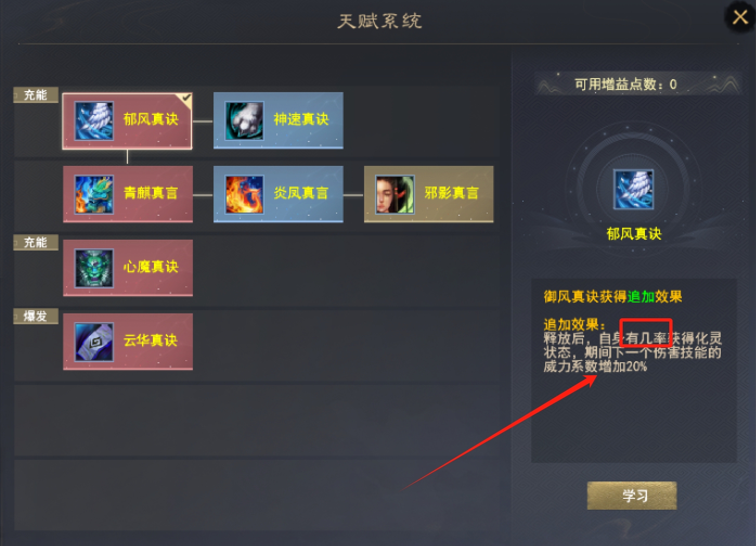Click the 炎凤真言 card label text

coord(301,193)
